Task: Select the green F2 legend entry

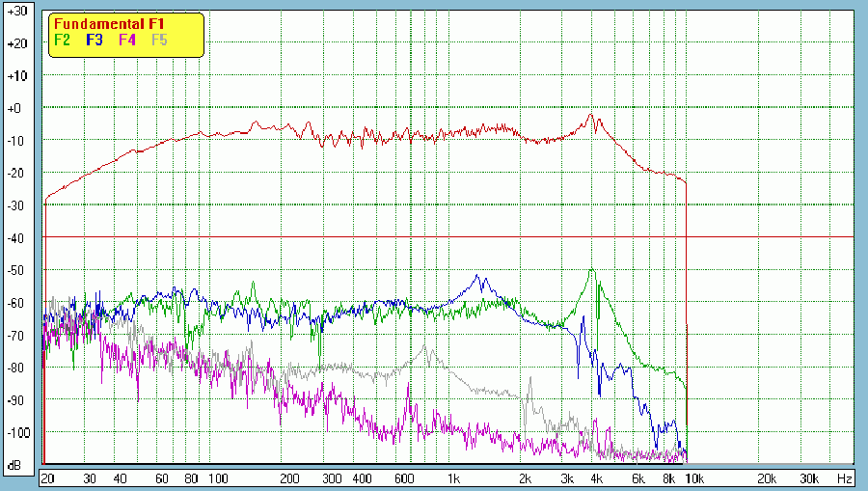Action: click(62, 40)
